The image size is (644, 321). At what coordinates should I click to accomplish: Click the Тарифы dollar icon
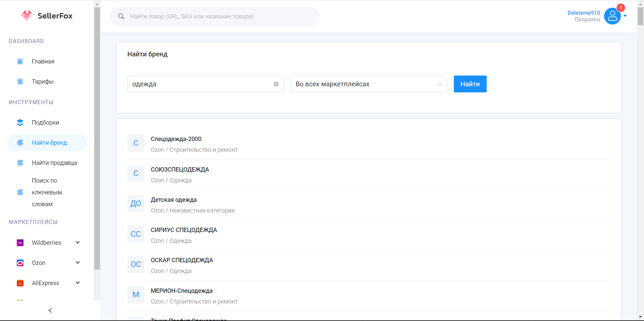20,82
